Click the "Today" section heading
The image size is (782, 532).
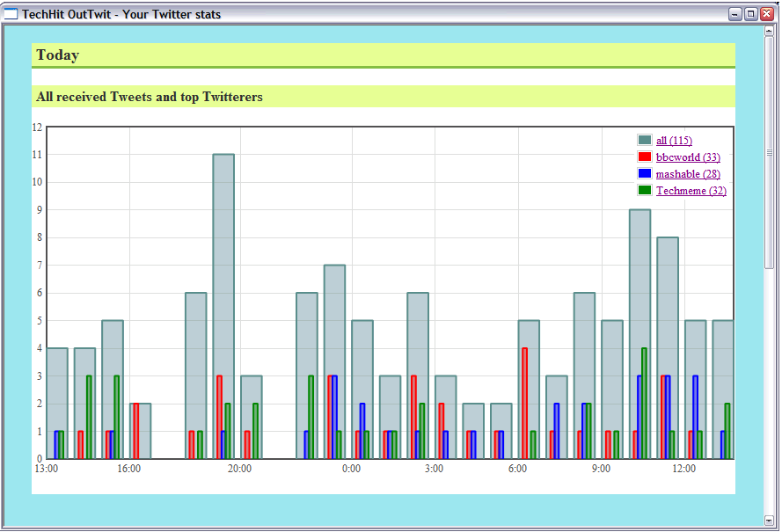point(58,55)
